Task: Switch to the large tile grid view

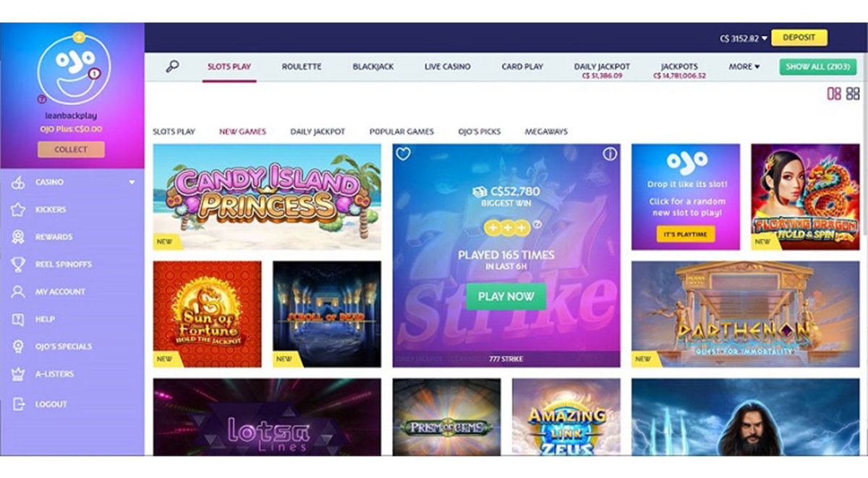Action: click(x=834, y=93)
